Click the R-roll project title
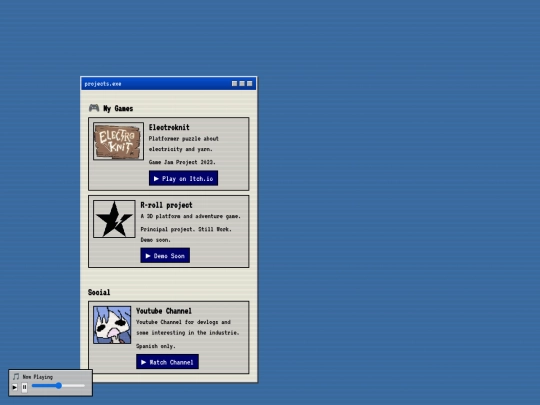Screen dimensions: 540x405 point(166,205)
